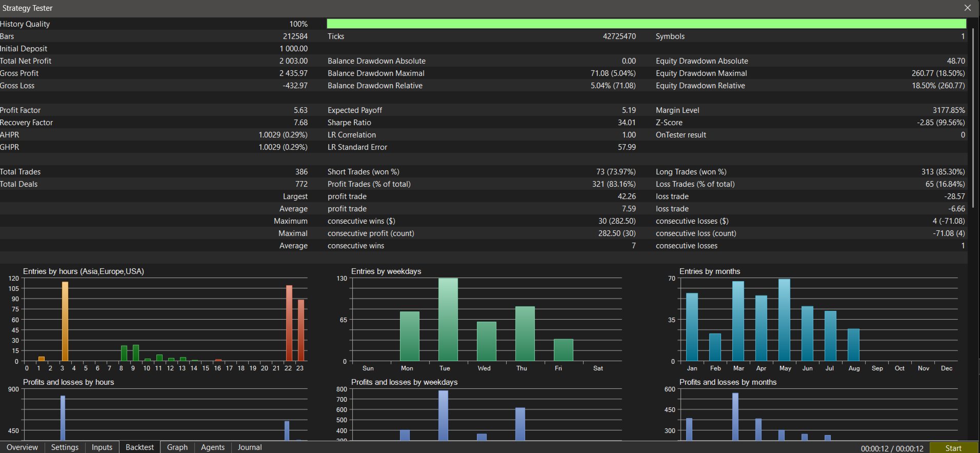Open the Graph tab
The width and height of the screenshot is (980, 453).
pos(177,447)
